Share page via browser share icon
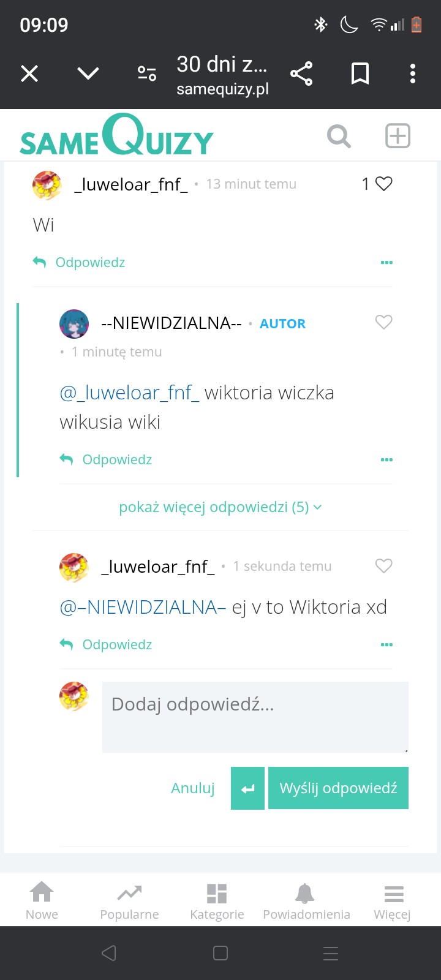The image size is (441, 980). pos(301,73)
